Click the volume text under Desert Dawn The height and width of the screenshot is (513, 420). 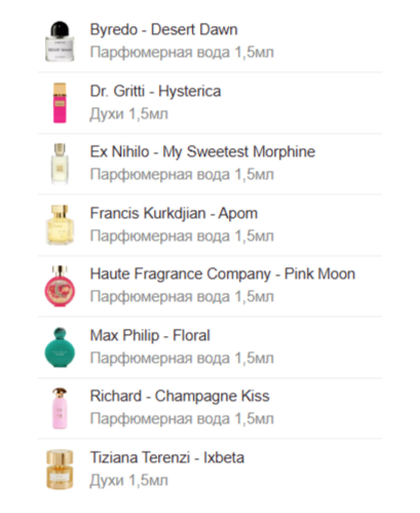[182, 52]
